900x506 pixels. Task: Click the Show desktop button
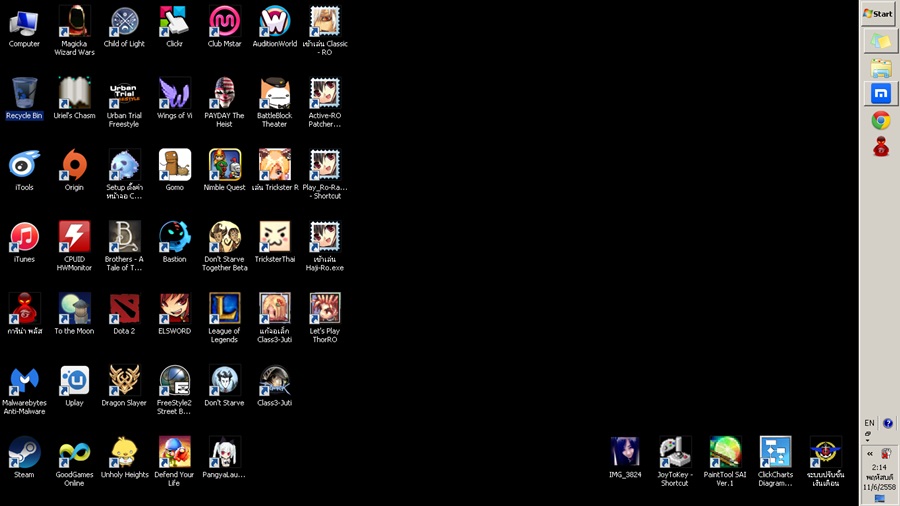879,499
